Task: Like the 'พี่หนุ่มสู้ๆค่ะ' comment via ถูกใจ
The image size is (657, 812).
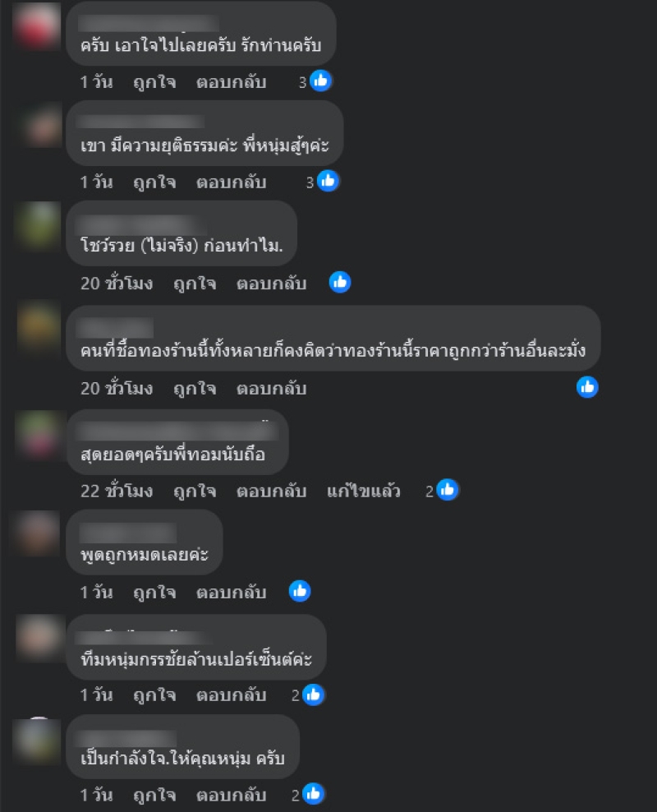Action: pos(154,182)
